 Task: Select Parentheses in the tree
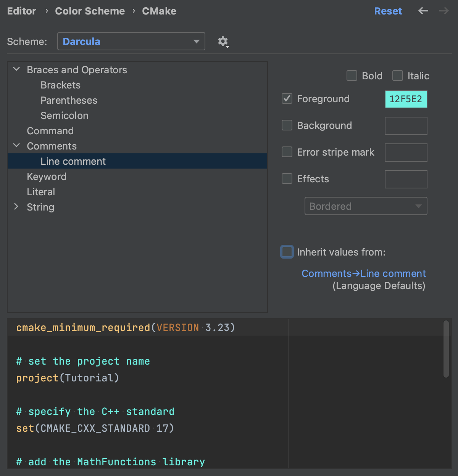69,100
